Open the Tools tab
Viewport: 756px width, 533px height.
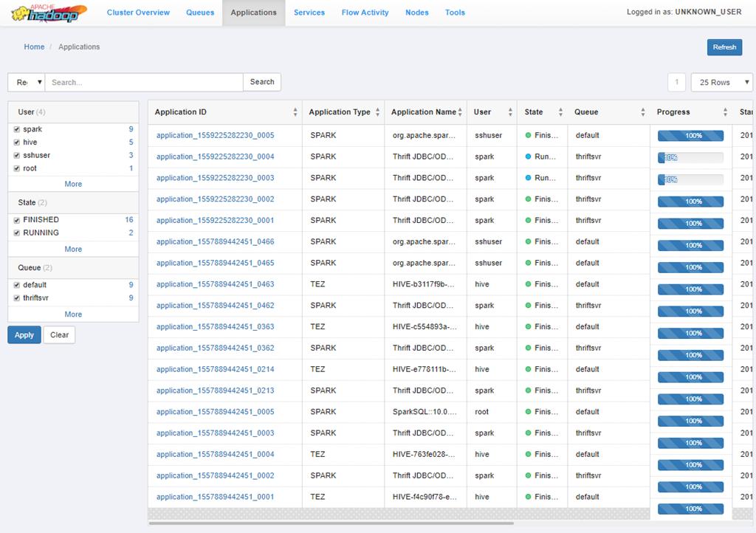[455, 13]
